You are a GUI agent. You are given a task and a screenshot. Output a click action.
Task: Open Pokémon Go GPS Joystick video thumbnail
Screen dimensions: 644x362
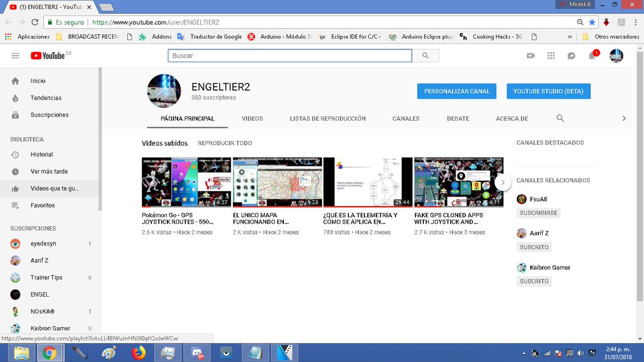186,182
